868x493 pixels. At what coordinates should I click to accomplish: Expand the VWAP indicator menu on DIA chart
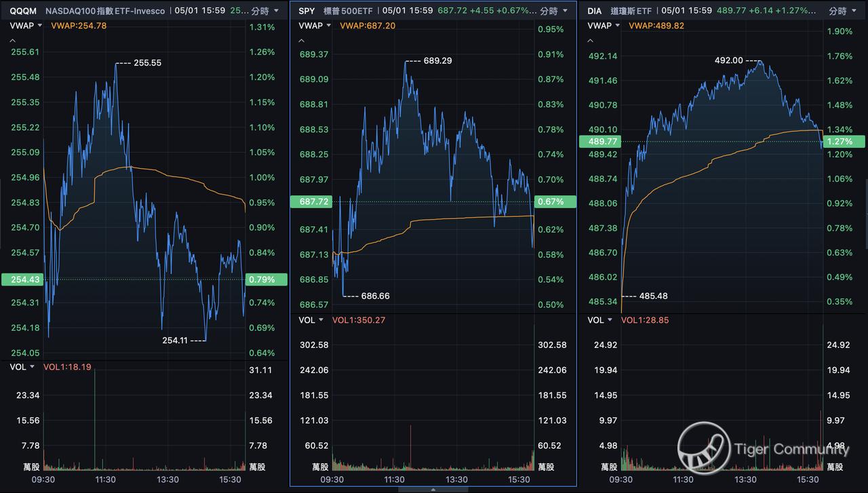coord(604,25)
